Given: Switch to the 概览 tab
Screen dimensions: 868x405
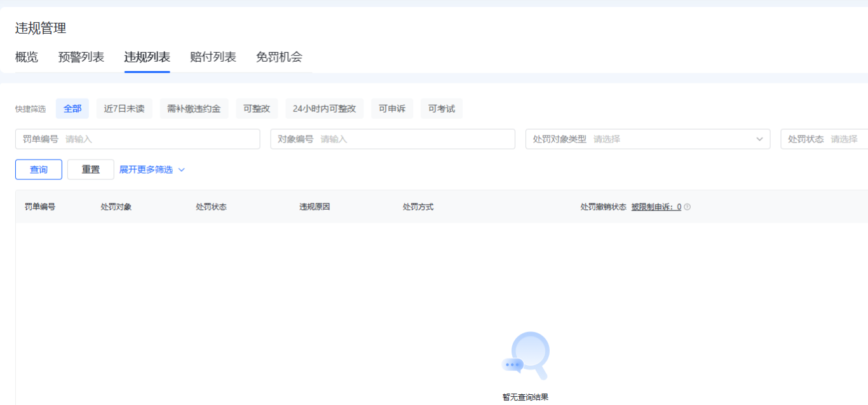Looking at the screenshot, I should [27, 57].
